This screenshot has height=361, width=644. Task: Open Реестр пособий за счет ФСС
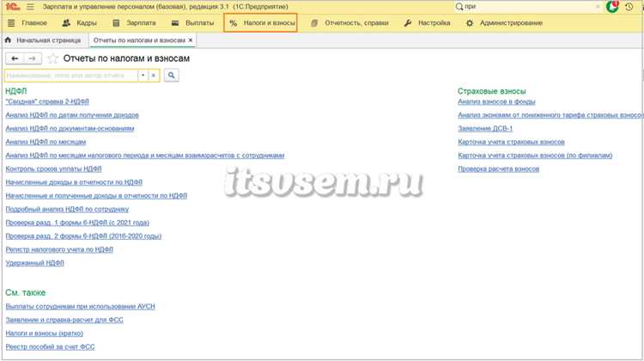click(x=50, y=347)
